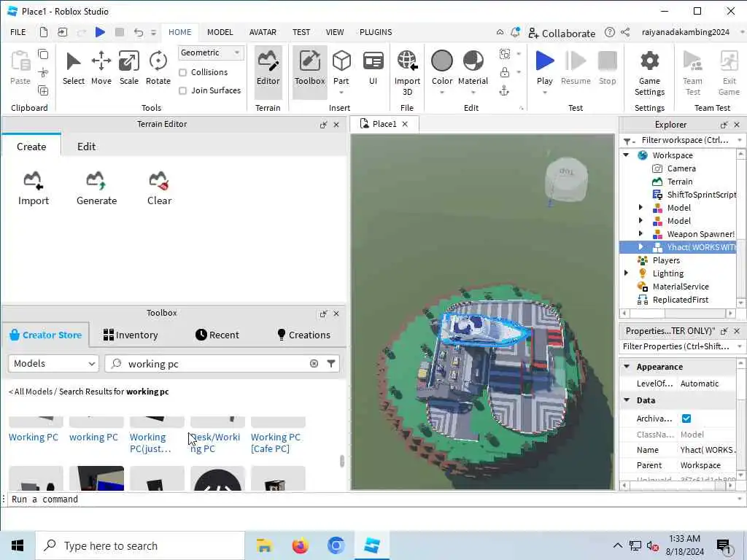Enable the Collisions checkbox
Image resolution: width=747 pixels, height=560 pixels.
tap(182, 72)
